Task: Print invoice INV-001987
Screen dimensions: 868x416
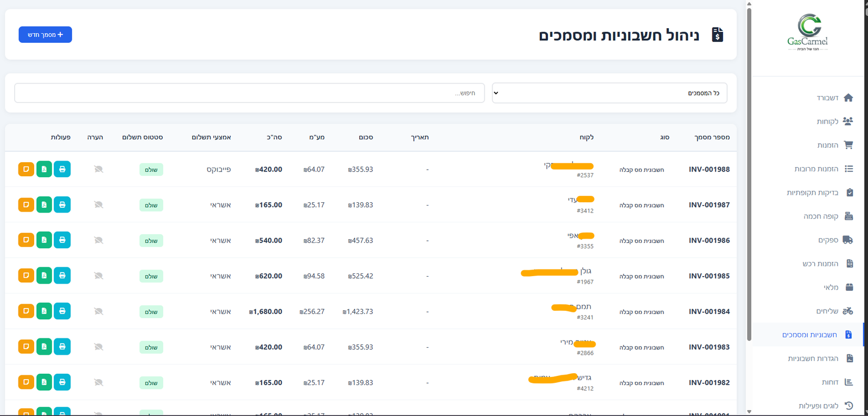Action: [62, 204]
